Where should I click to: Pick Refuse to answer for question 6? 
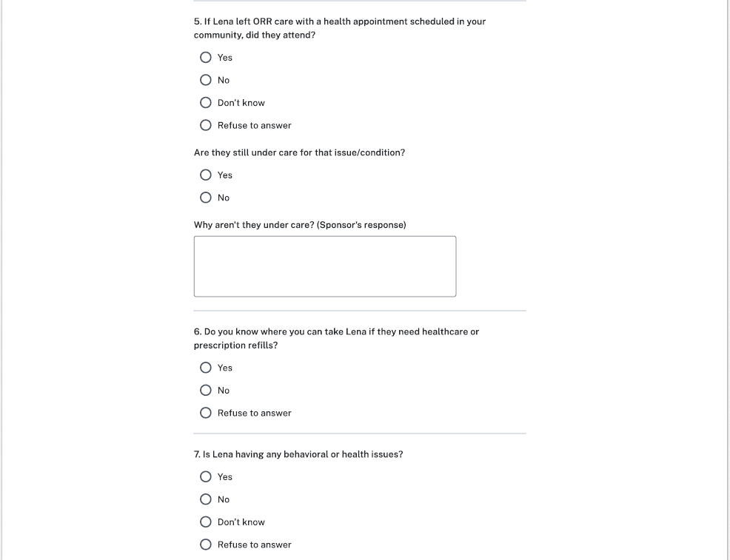click(x=206, y=413)
